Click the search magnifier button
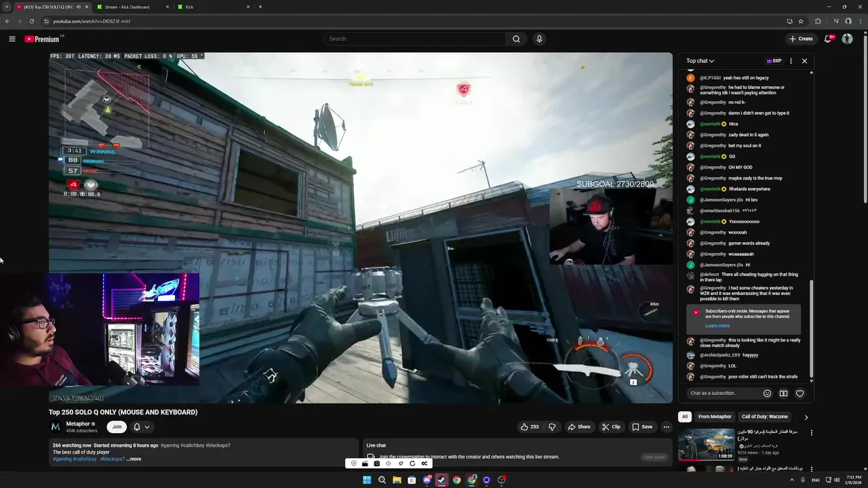868x488 pixels. tap(516, 39)
